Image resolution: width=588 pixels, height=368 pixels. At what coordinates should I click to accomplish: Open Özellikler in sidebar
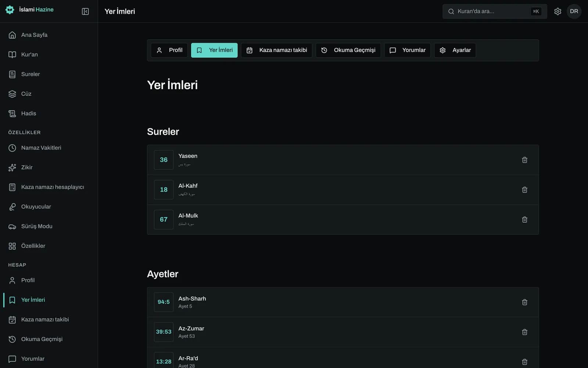(49, 246)
